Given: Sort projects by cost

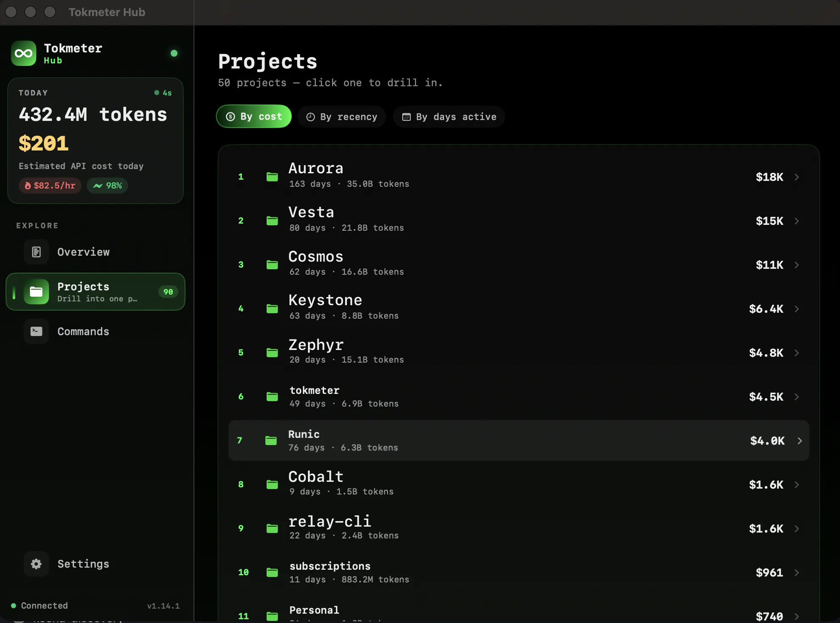Looking at the screenshot, I should [x=254, y=117].
